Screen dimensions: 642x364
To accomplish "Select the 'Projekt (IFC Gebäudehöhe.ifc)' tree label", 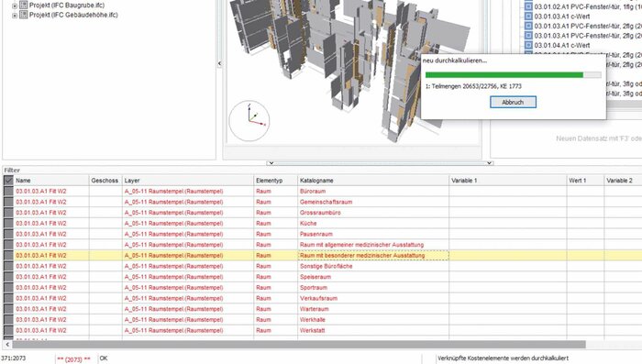I will click(73, 15).
